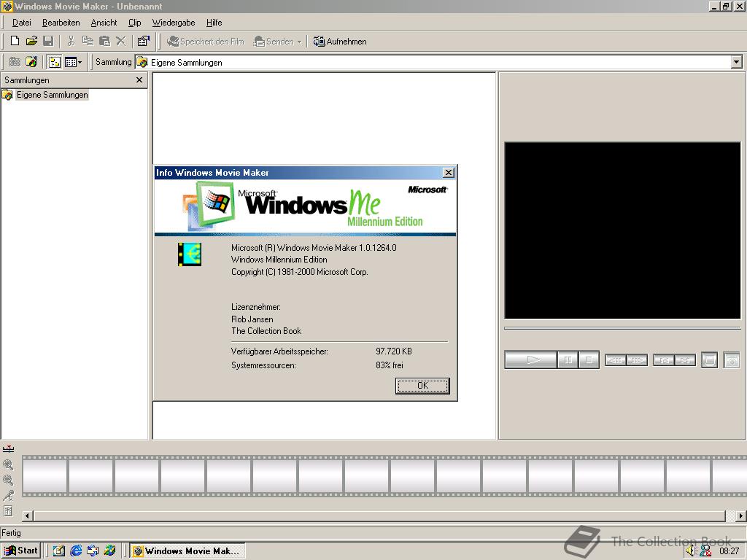This screenshot has width=747, height=560.
Task: Click the next frame button
Action: click(637, 360)
